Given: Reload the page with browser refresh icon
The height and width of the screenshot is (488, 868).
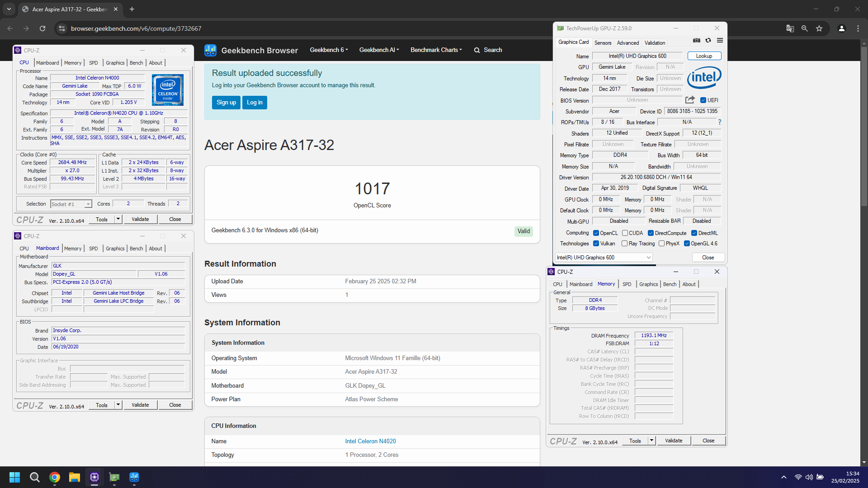Looking at the screenshot, I should click(42, 28).
